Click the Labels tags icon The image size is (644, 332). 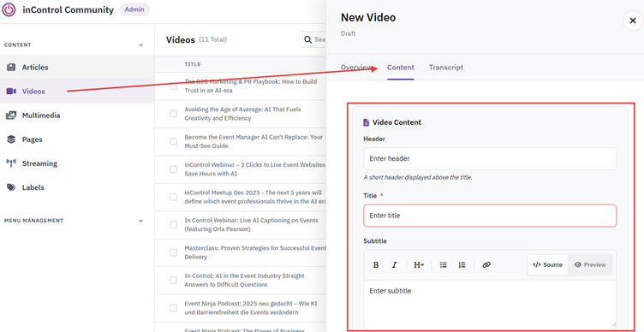tap(11, 187)
